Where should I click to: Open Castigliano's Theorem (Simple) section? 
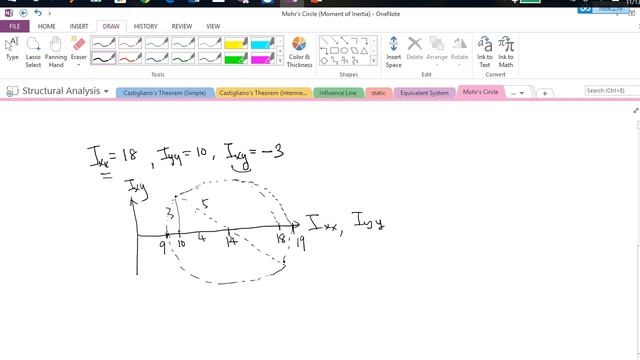[165, 93]
